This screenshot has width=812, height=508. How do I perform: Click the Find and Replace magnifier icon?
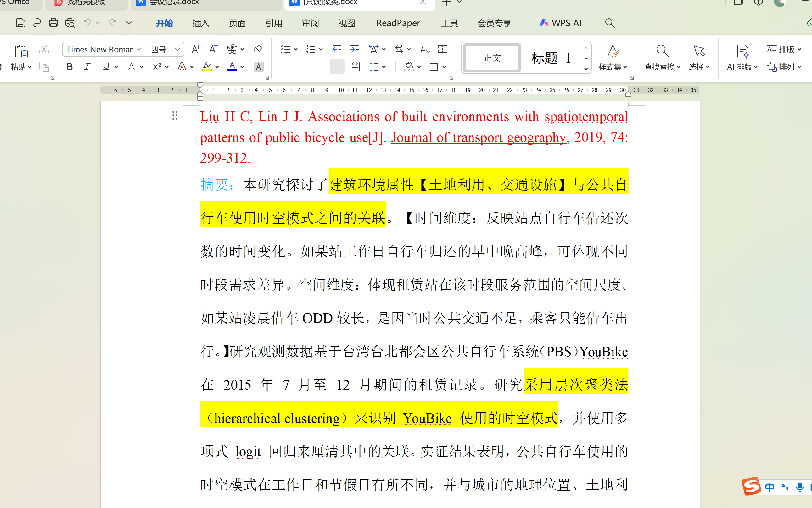click(662, 51)
